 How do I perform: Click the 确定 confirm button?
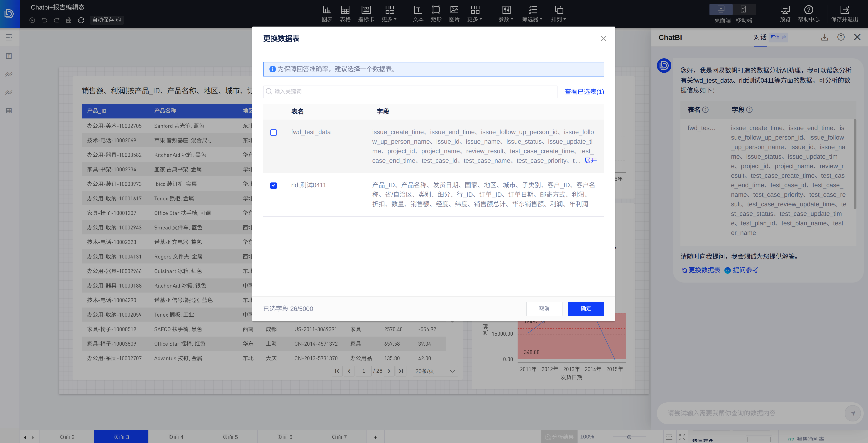click(585, 308)
